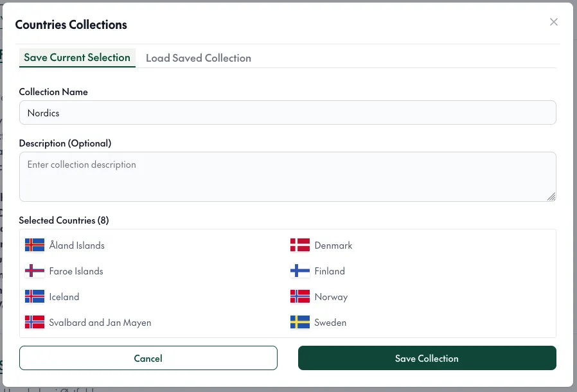
Task: Click the Svalbard and Jan Mayen flag
Action: (x=35, y=323)
